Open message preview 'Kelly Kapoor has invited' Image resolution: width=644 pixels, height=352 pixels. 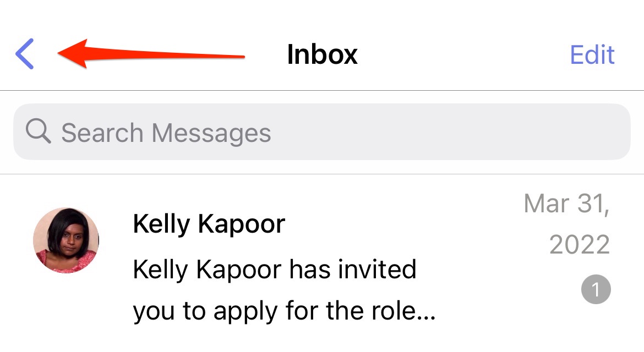[x=274, y=269]
